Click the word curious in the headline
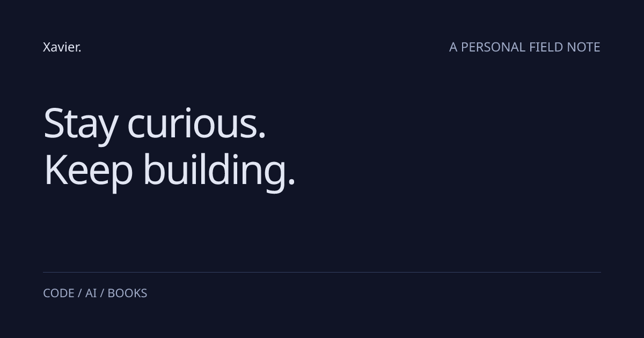 tap(192, 124)
